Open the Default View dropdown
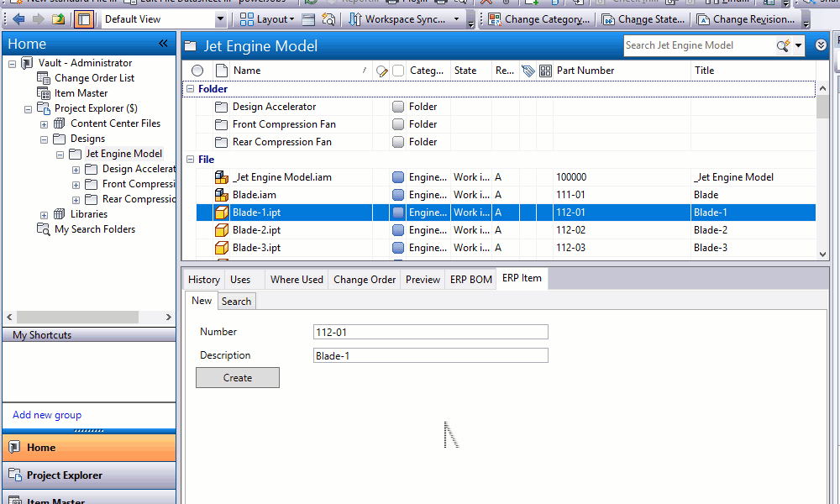Viewport: 840px width, 504px height. coord(221,18)
